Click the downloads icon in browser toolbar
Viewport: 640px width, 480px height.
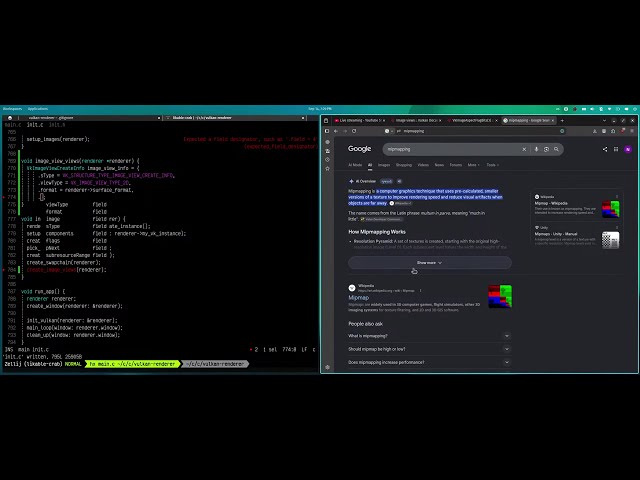(595, 131)
